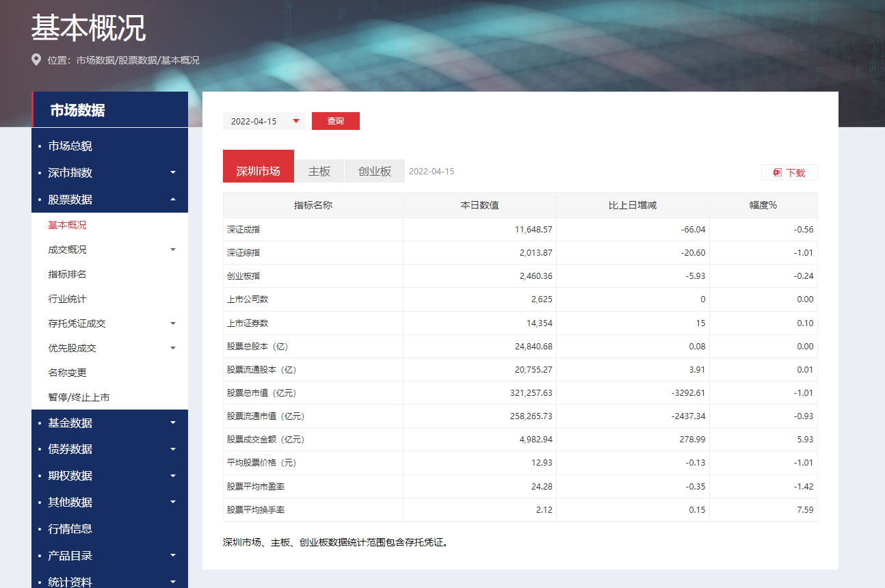Click the blue 0 value for 上市公司数
885x588 pixels.
tap(702, 299)
